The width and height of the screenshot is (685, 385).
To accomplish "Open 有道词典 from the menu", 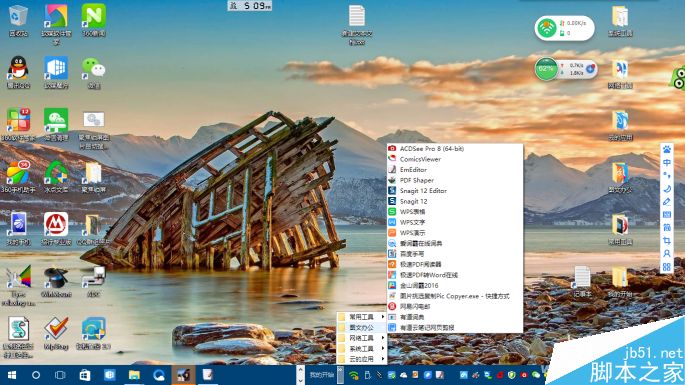I will (455, 317).
